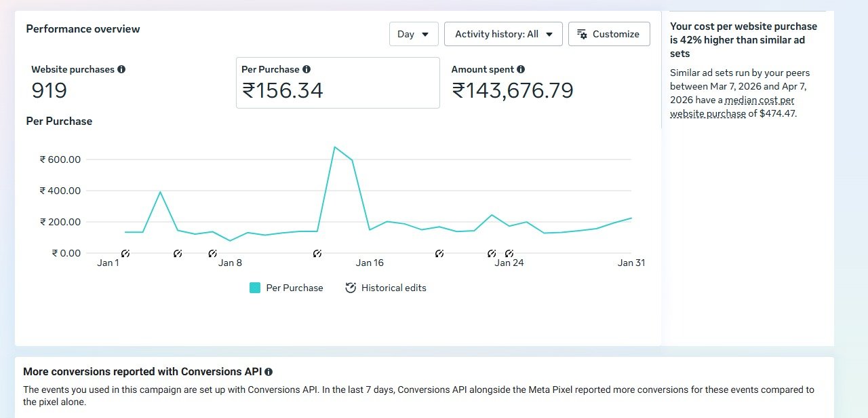Image resolution: width=868 pixels, height=418 pixels.
Task: Expand the Activity history: All dropdown
Action: 503,34
